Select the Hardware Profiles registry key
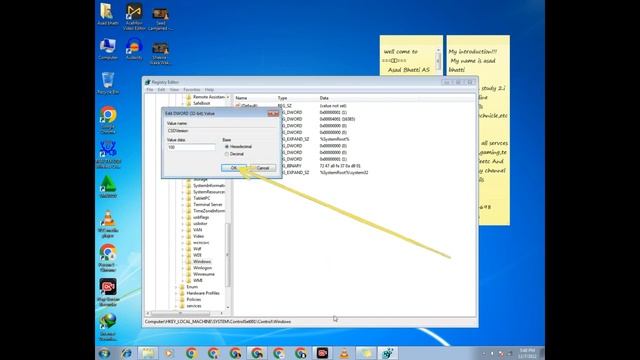640x360 pixels. (203, 293)
